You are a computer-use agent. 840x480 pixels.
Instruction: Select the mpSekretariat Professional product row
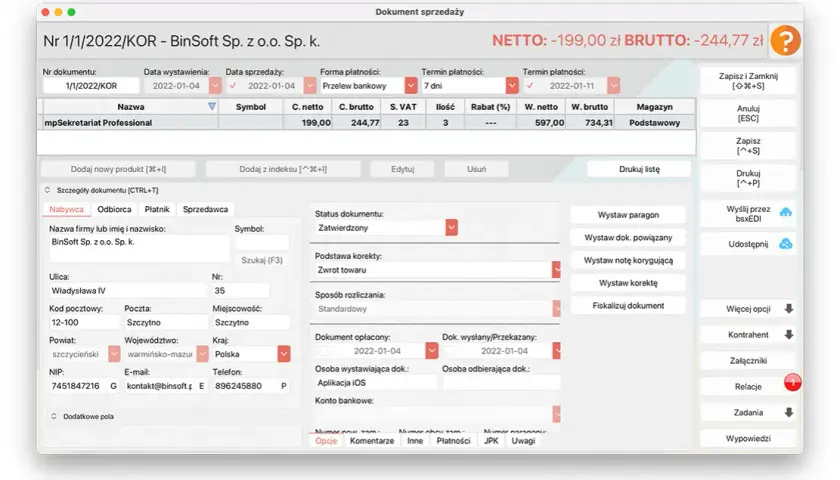367,123
